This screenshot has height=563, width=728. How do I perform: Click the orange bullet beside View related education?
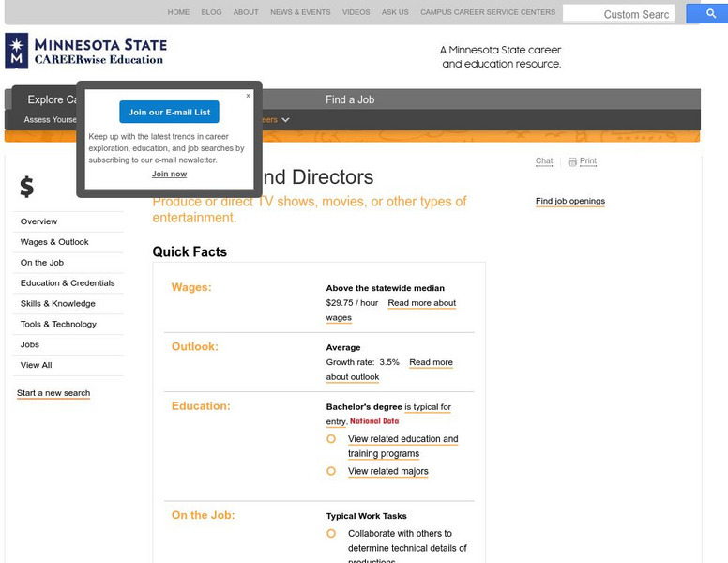click(331, 439)
